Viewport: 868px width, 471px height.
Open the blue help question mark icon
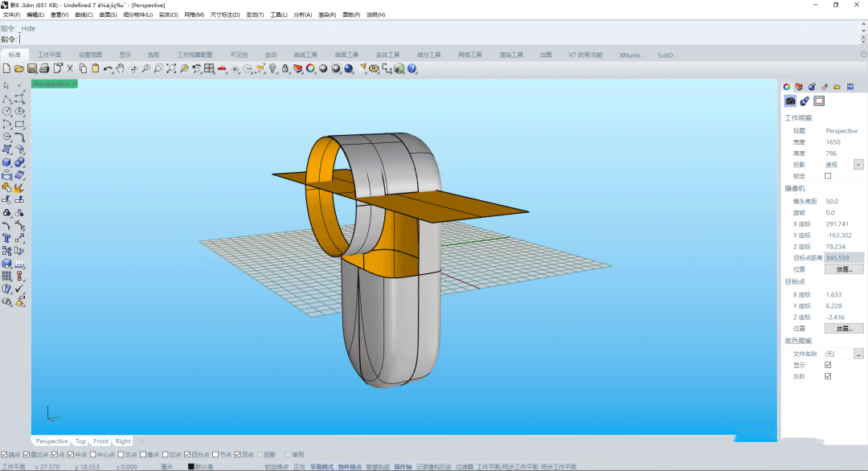412,69
